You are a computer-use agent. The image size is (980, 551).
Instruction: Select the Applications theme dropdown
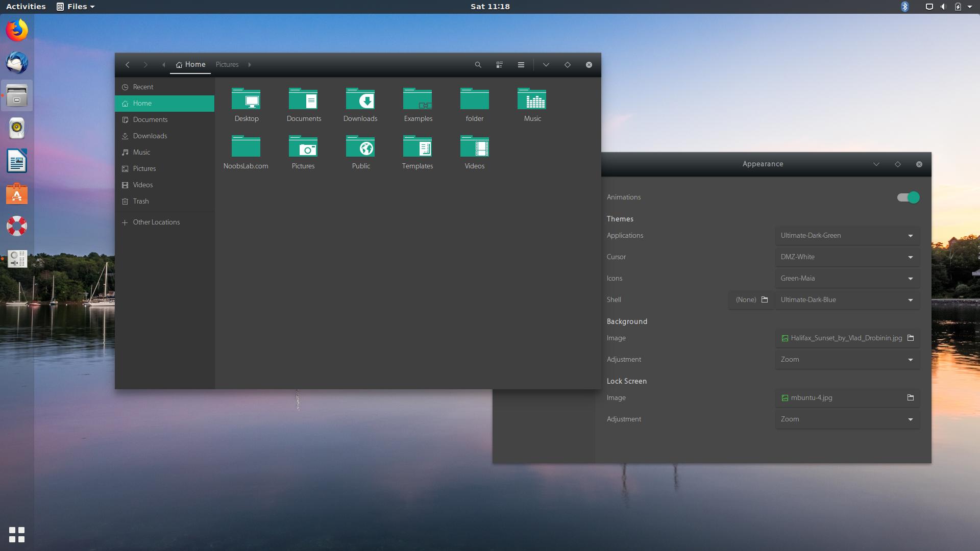click(847, 235)
